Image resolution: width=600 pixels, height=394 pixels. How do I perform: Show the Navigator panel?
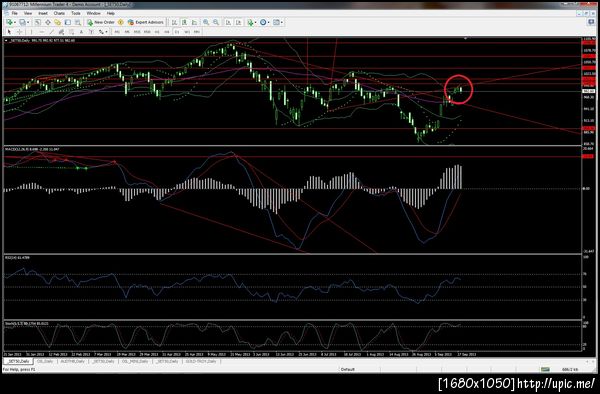point(57,23)
